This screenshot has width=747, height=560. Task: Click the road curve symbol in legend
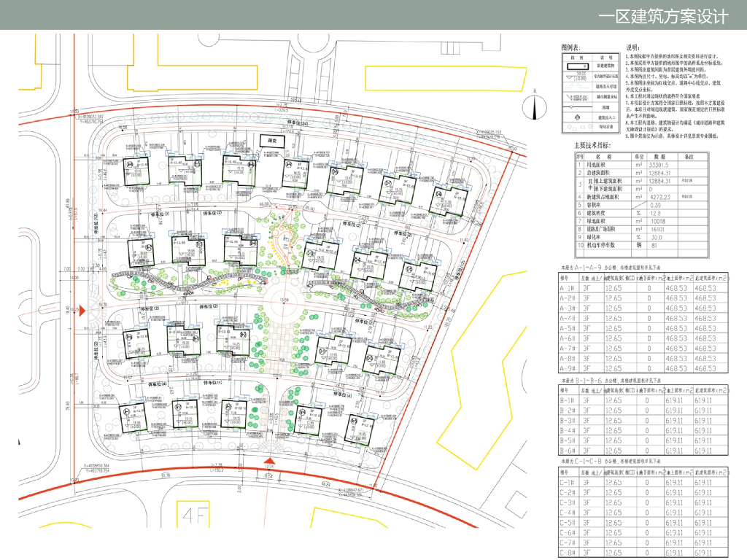(x=578, y=87)
